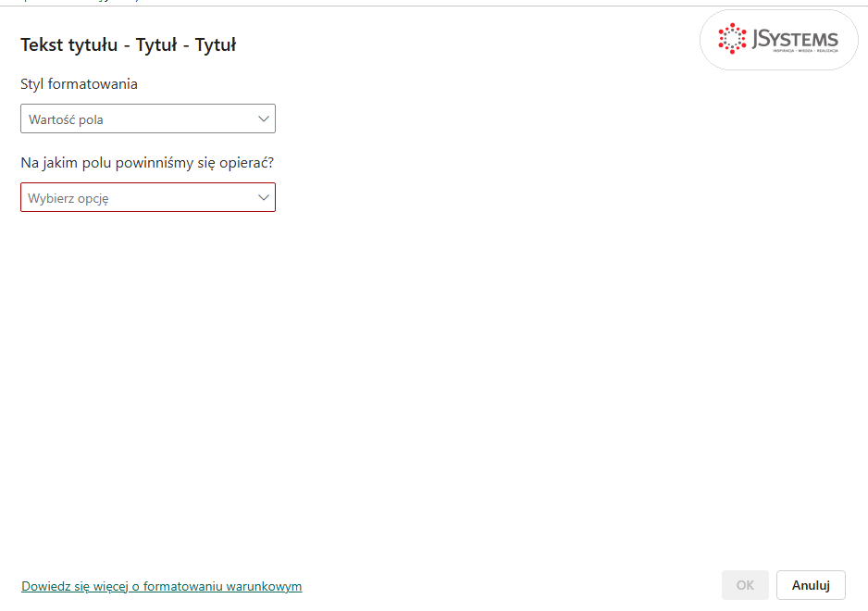Confirm with the greyed-out OK button
868x611 pixels.
(745, 585)
